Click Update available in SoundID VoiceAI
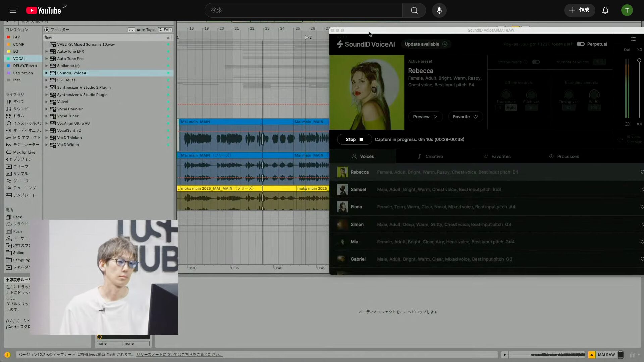 [x=426, y=44]
